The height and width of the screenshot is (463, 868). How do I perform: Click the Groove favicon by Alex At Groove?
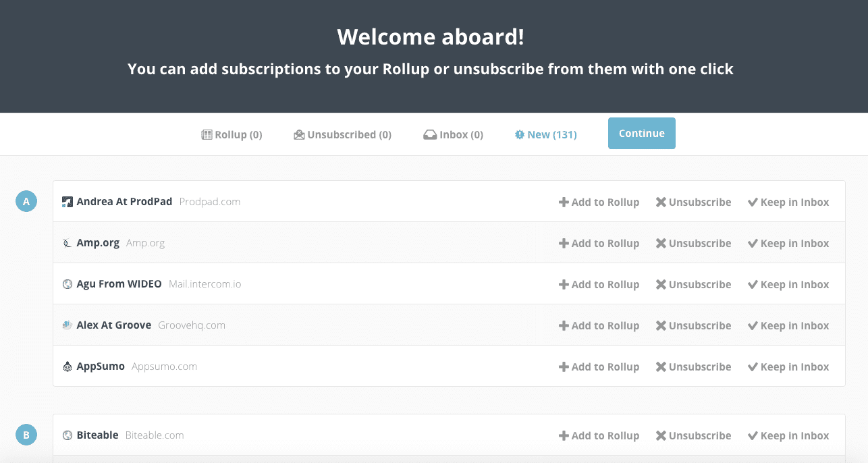[67, 325]
